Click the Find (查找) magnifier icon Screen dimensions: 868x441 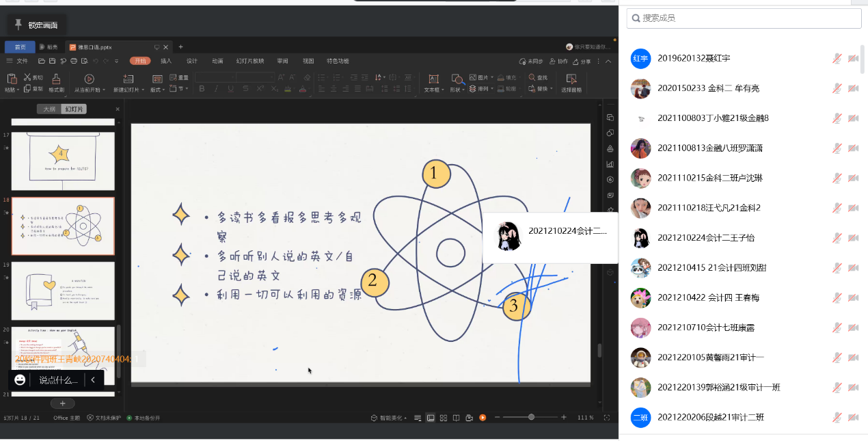[531, 78]
